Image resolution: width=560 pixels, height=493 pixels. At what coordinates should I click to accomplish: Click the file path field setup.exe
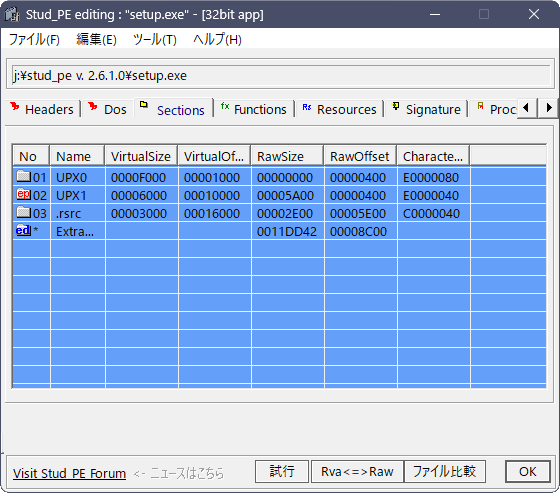(280, 75)
